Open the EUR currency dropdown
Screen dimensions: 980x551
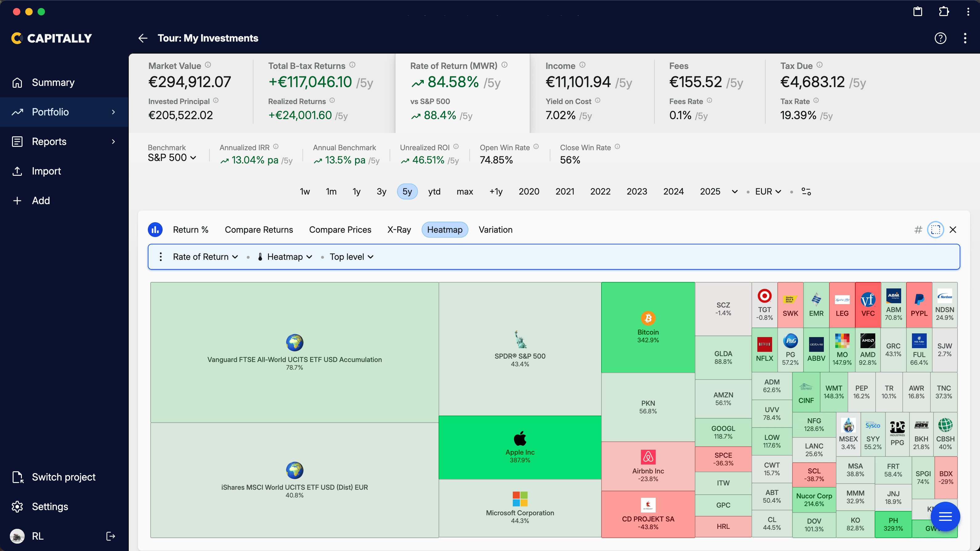768,191
